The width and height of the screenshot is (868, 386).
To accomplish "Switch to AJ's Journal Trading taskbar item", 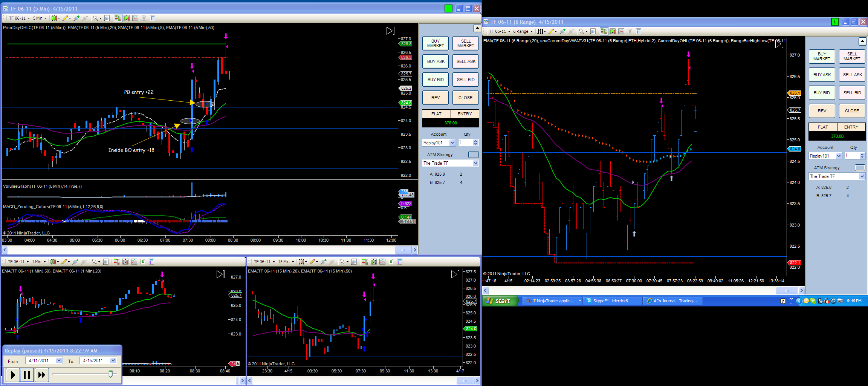I will point(672,301).
